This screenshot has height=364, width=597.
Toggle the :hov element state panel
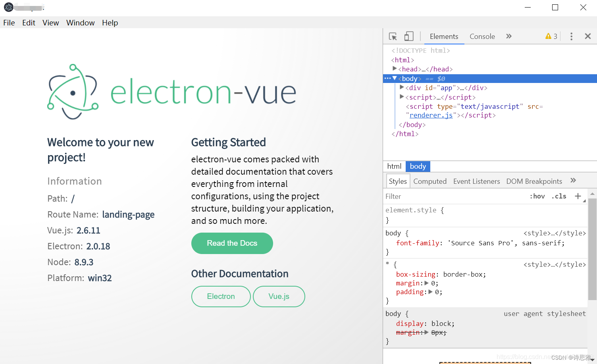tap(537, 196)
